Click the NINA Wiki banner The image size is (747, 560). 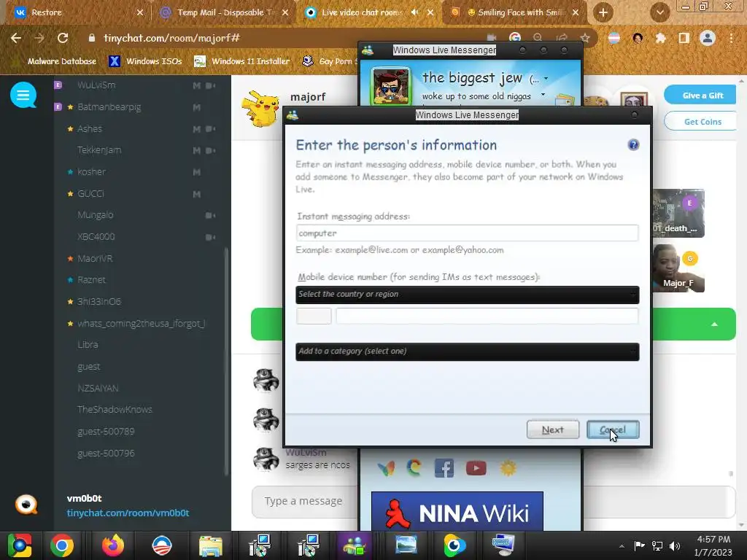(457, 511)
